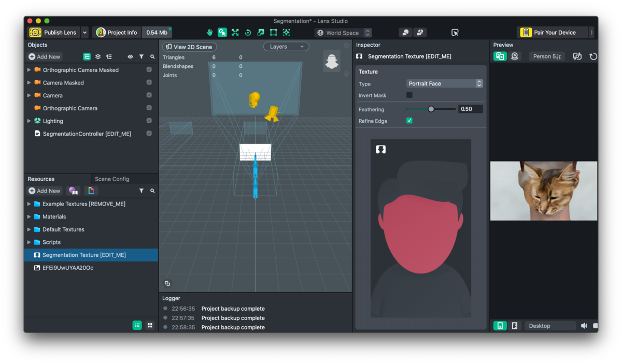Toggle visibility eye in Objects panel toolbar
The height and width of the screenshot is (364, 622).
(x=130, y=56)
